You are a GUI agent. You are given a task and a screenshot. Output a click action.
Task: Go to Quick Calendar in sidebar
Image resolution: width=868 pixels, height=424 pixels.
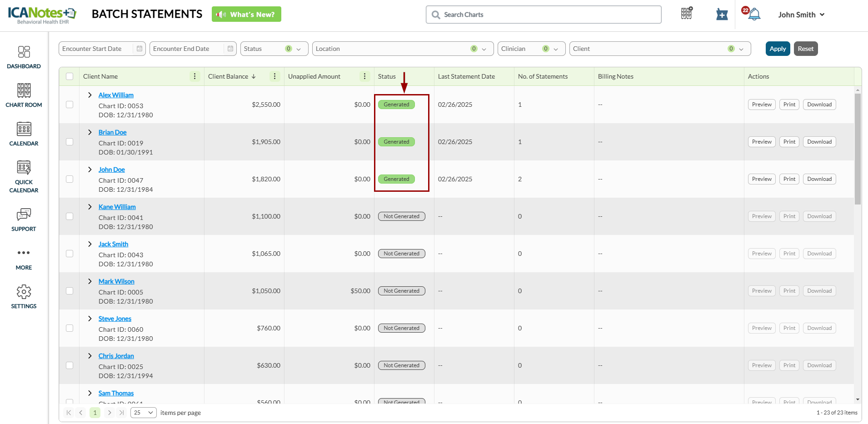[x=24, y=177]
